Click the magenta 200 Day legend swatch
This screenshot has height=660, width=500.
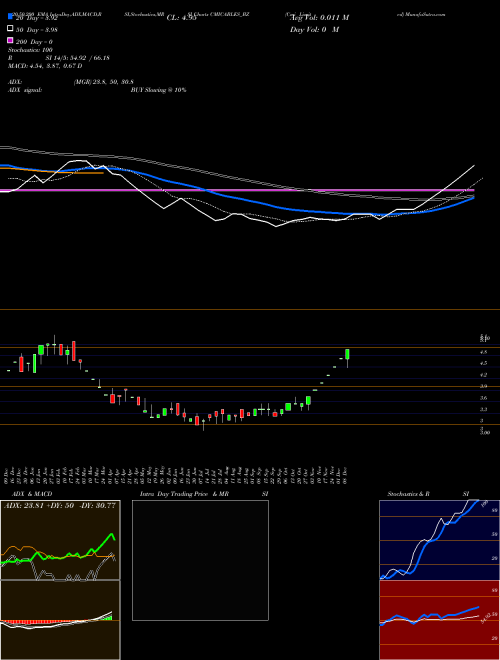coord(10,40)
